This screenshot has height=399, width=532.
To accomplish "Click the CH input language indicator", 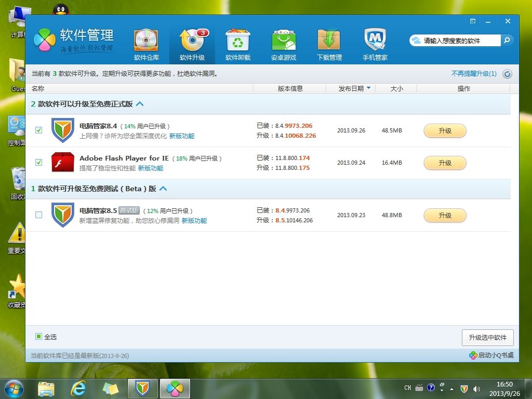I will [407, 388].
